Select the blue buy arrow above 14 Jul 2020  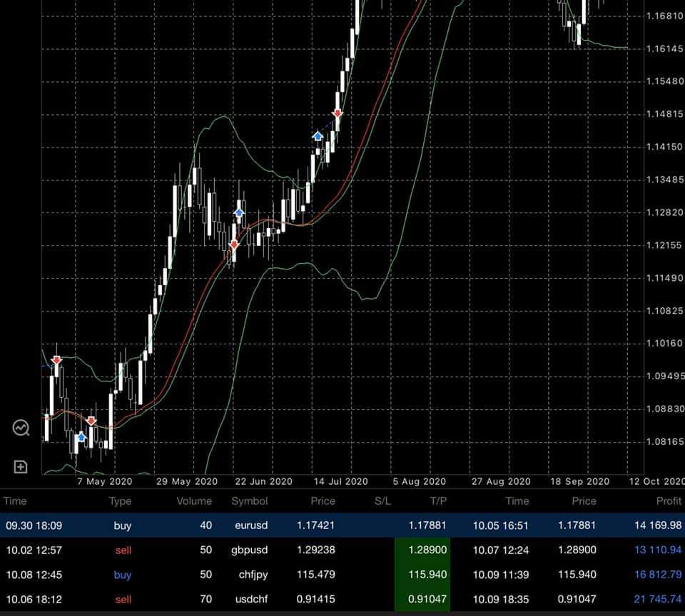pyautogui.click(x=318, y=135)
